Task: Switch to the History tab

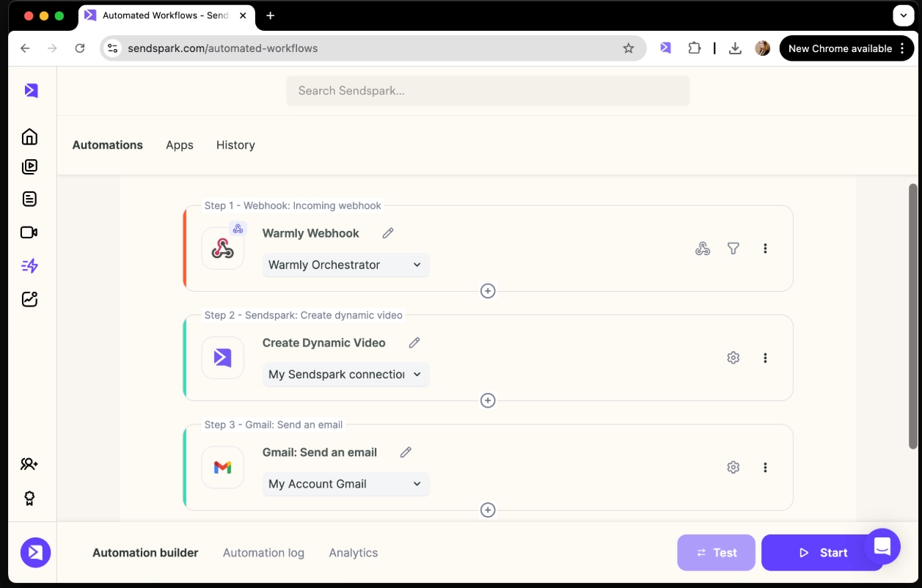Action: click(235, 145)
